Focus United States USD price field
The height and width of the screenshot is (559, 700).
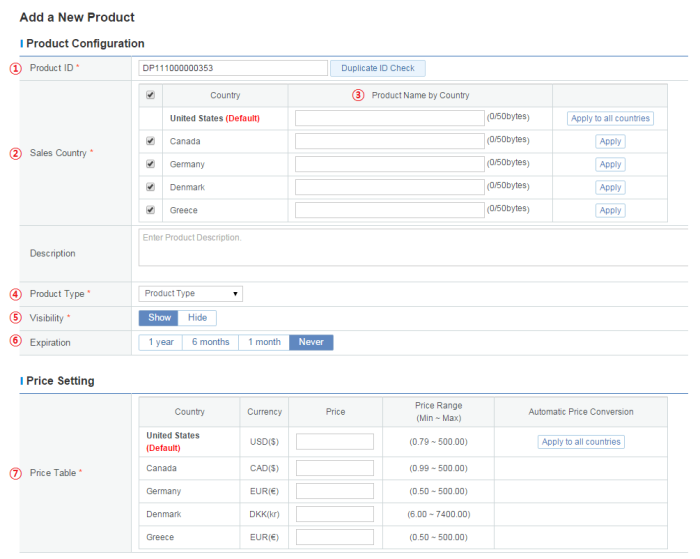335,442
